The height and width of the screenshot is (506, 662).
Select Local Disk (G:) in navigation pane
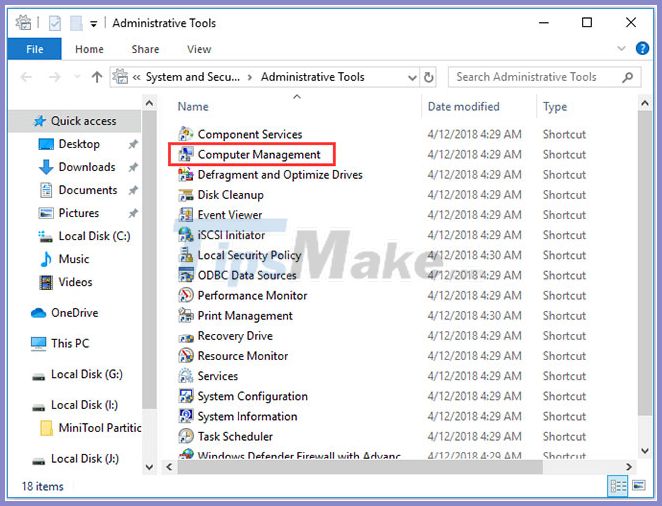87,374
